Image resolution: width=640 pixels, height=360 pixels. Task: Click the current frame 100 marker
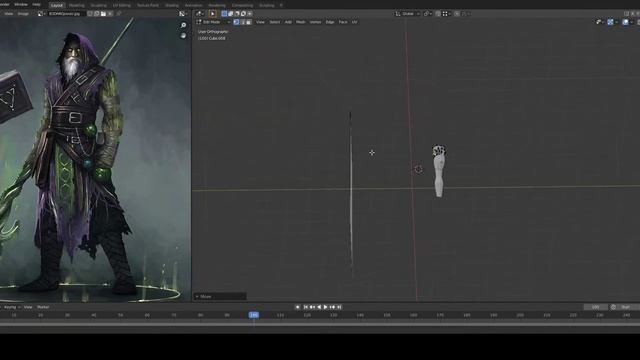point(253,315)
